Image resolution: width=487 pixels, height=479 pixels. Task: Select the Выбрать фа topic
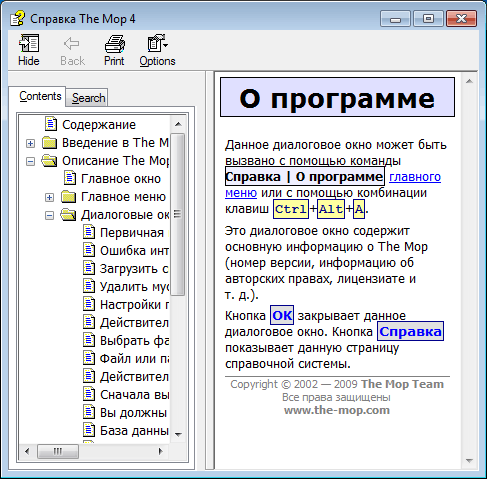click(134, 341)
